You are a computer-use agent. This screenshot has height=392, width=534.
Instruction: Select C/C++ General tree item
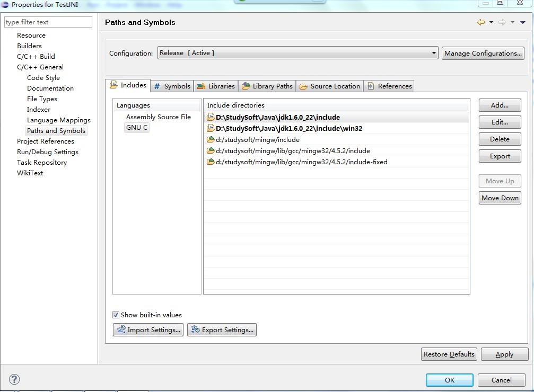coord(40,67)
